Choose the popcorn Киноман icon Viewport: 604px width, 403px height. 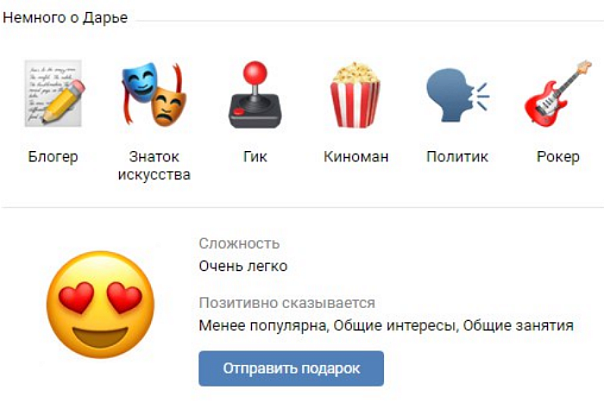click(x=356, y=95)
